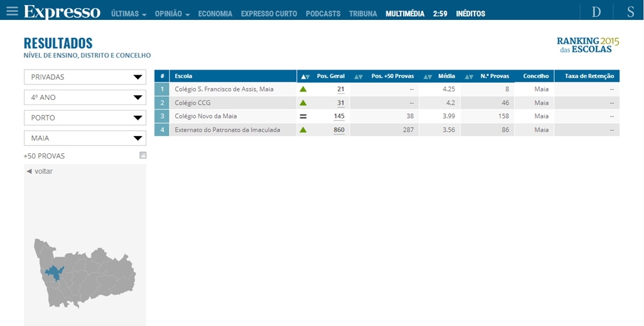Click green arrow for Externato do Patronato

pos(303,130)
